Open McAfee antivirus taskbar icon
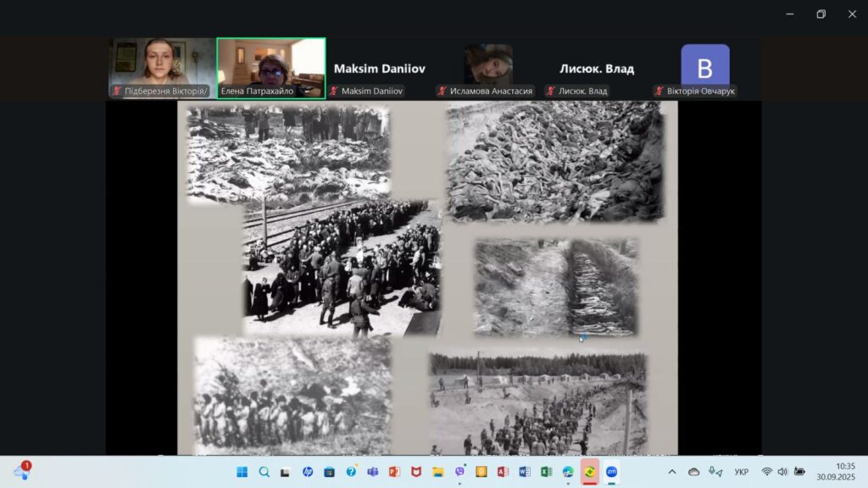Viewport: 868px width, 488px height. coord(415,472)
